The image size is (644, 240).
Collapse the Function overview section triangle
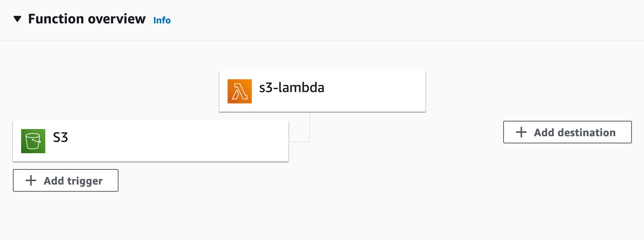(x=17, y=19)
